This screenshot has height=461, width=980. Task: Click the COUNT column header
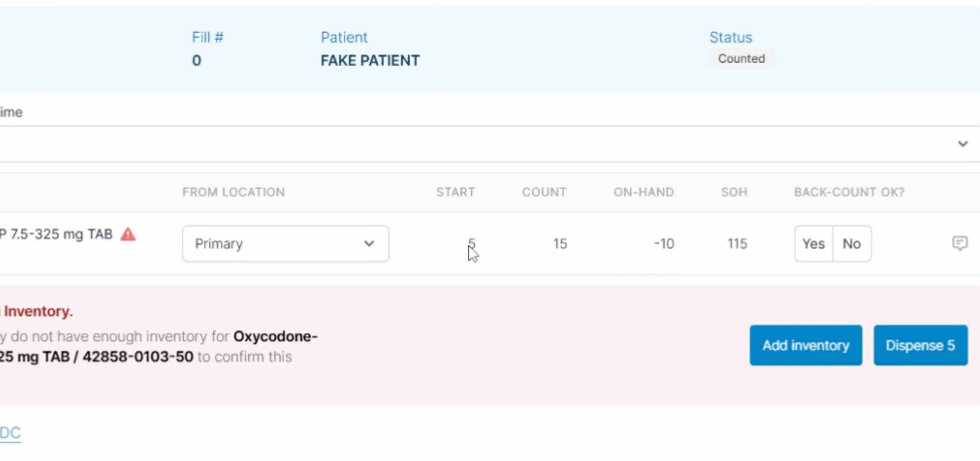[x=544, y=192]
